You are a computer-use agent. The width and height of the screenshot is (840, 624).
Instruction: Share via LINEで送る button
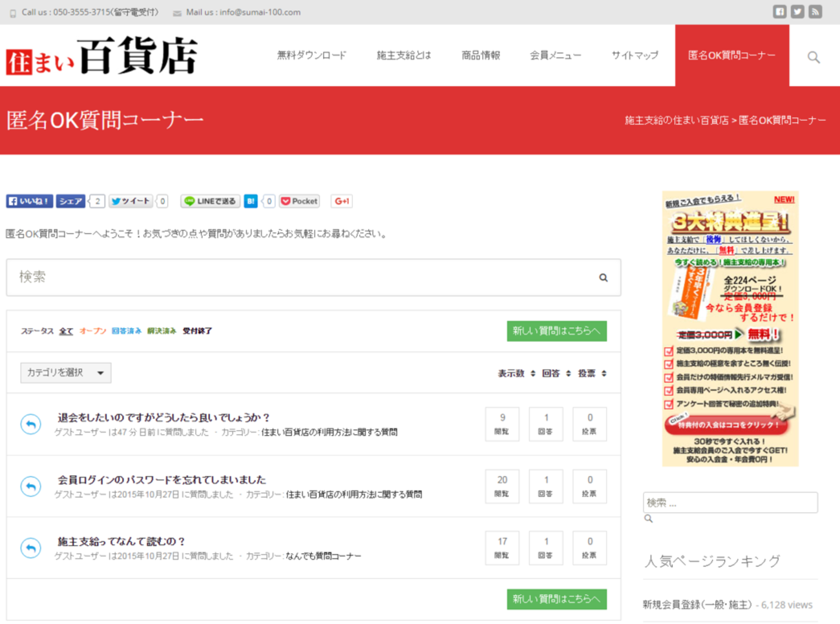[x=211, y=201]
